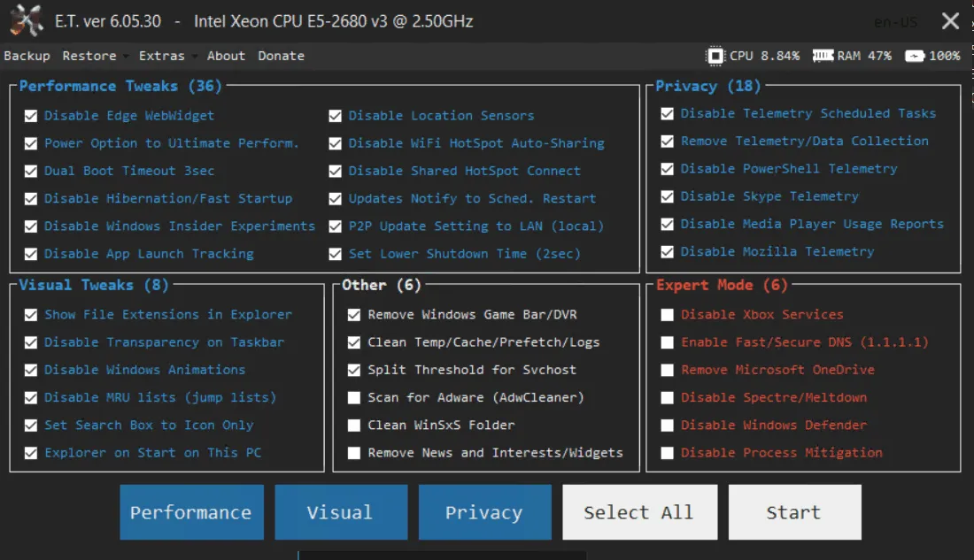974x560 pixels.
Task: Click the E.T. application logo icon
Action: tap(26, 19)
